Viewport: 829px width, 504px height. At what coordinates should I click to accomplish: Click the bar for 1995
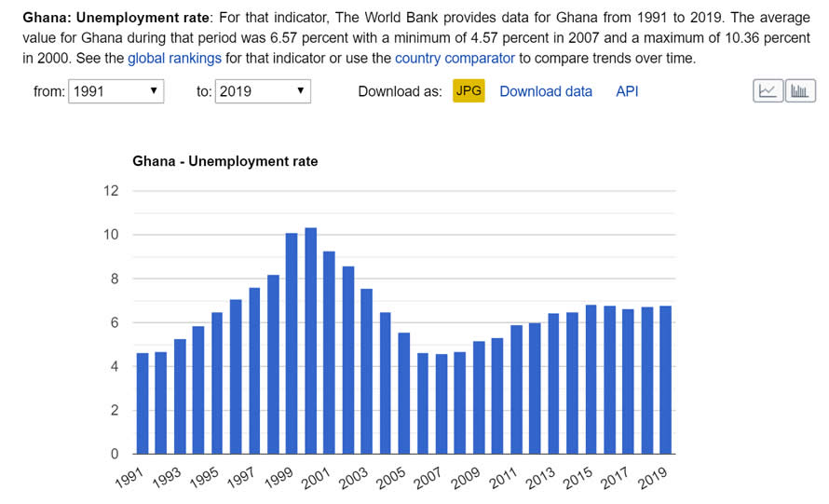coord(217,383)
